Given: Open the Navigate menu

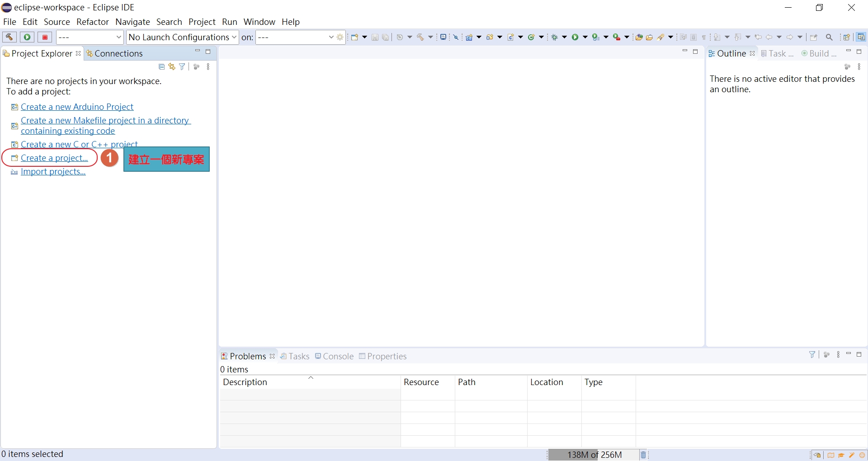Looking at the screenshot, I should pos(132,22).
